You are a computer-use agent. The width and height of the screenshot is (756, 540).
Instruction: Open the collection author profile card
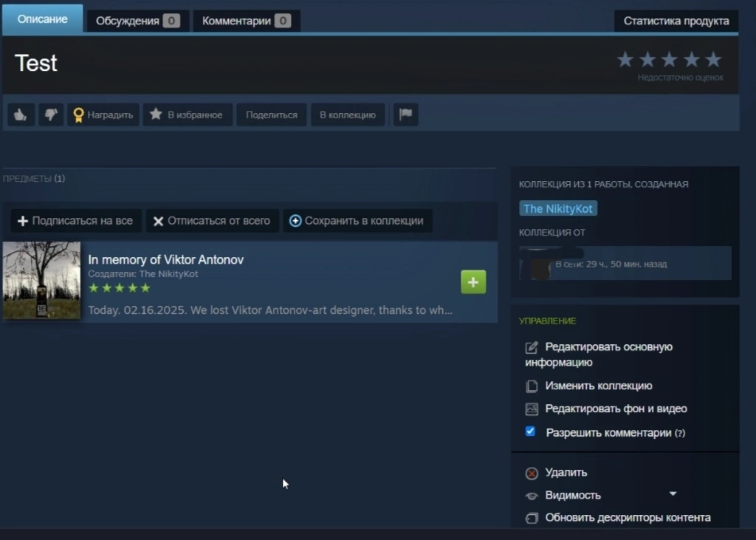[625, 263]
